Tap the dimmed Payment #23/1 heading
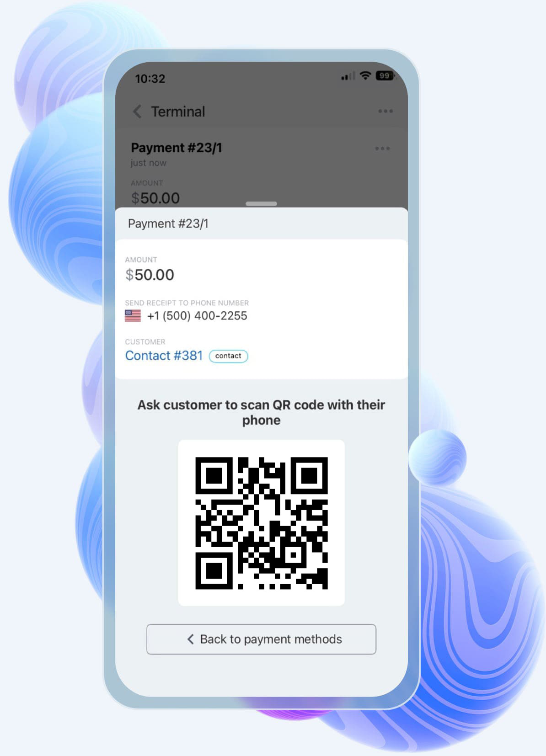Image resolution: width=546 pixels, height=756 pixels. [x=176, y=148]
